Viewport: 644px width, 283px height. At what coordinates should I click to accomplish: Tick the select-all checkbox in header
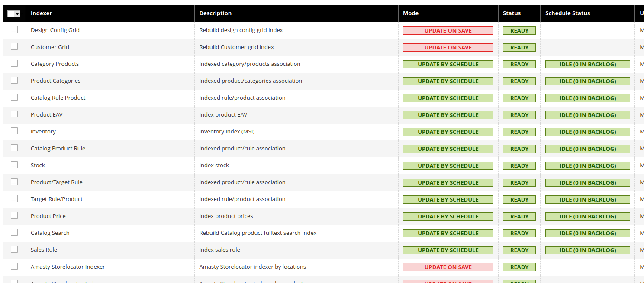pos(11,14)
